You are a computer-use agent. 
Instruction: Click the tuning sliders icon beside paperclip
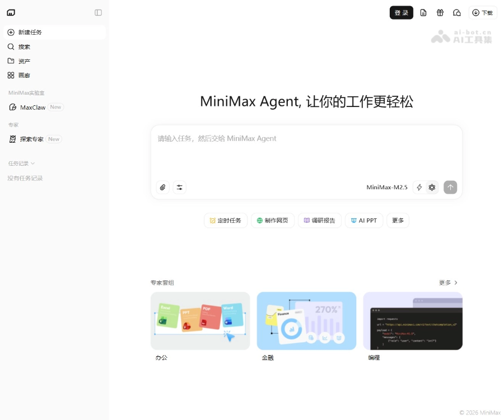[180, 187]
